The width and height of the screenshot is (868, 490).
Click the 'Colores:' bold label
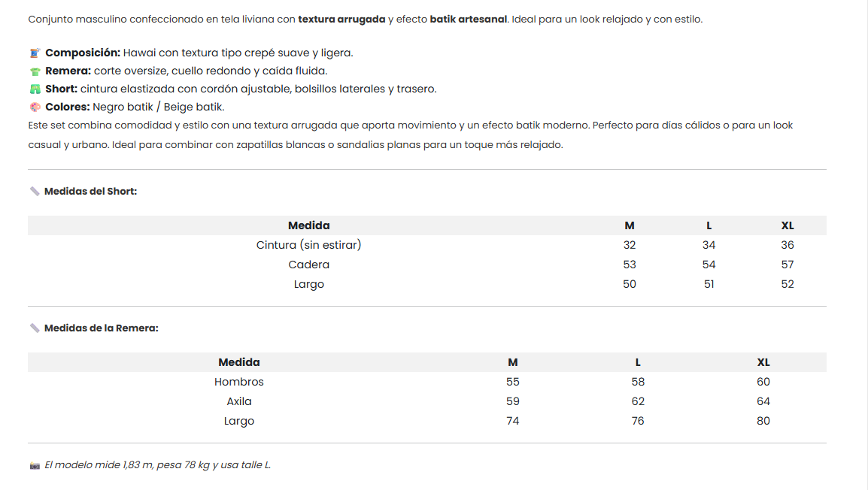[68, 107]
